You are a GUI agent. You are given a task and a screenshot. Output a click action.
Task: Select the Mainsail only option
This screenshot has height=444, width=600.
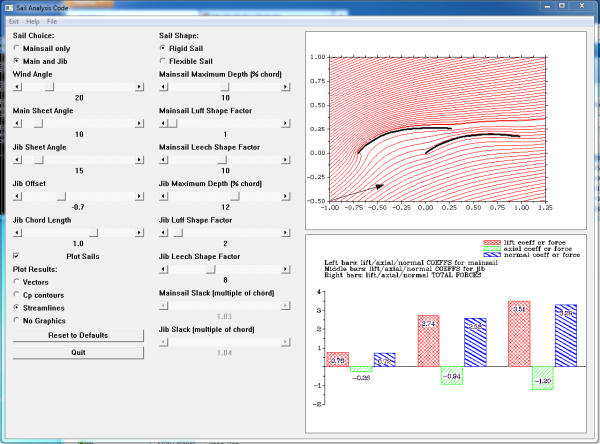click(17, 48)
